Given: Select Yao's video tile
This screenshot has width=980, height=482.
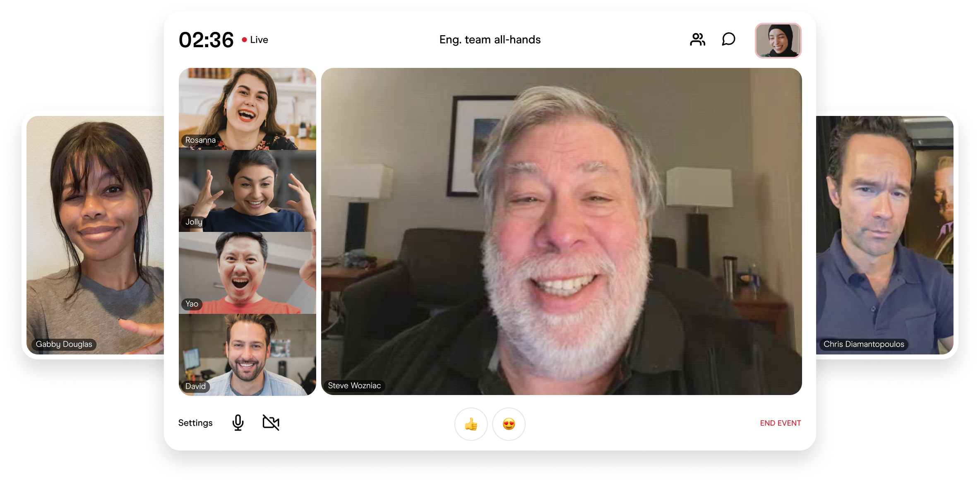Looking at the screenshot, I should (x=247, y=272).
